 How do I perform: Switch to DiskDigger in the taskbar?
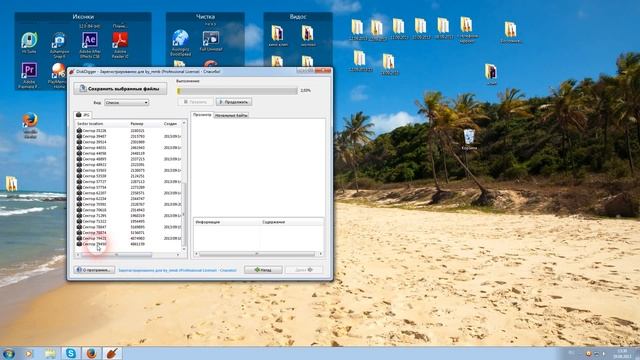point(112,353)
